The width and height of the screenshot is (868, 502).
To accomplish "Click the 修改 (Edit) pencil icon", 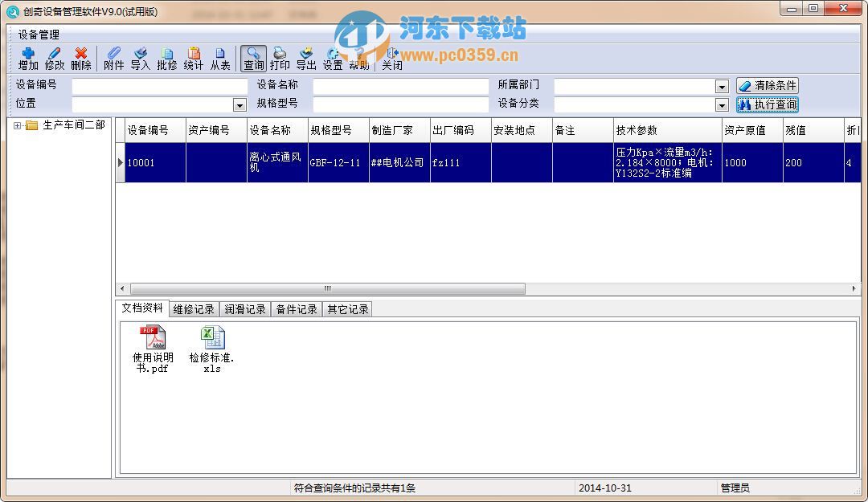I will click(x=55, y=59).
